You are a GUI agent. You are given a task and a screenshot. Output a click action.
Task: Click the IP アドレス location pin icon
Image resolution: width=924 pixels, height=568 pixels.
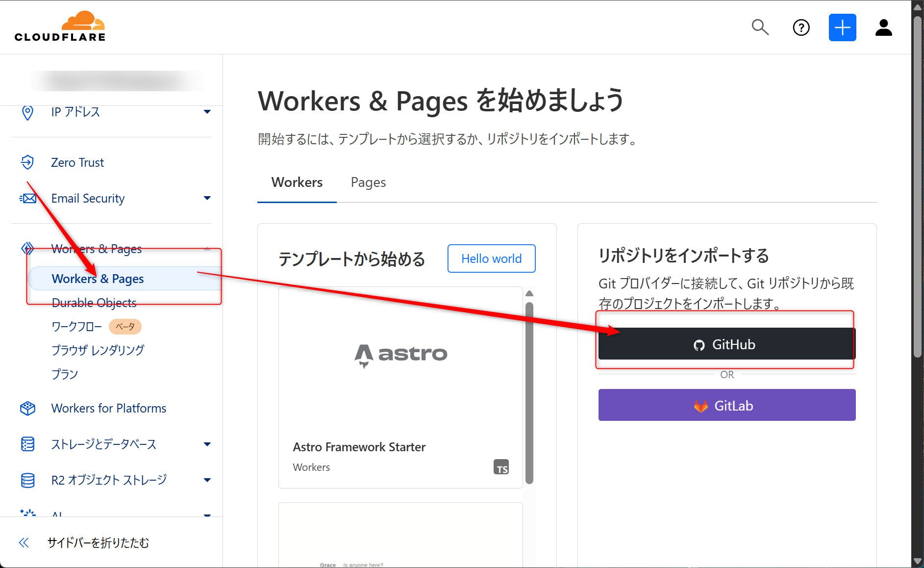(28, 112)
